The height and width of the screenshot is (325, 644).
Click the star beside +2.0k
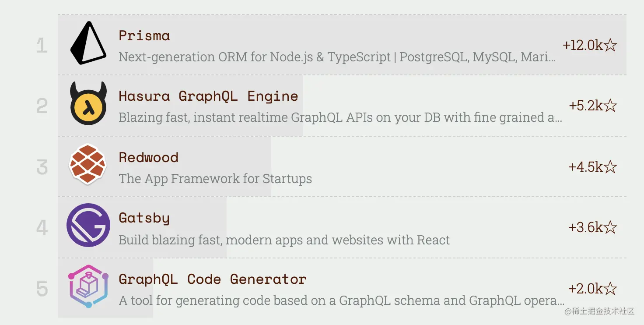610,289
